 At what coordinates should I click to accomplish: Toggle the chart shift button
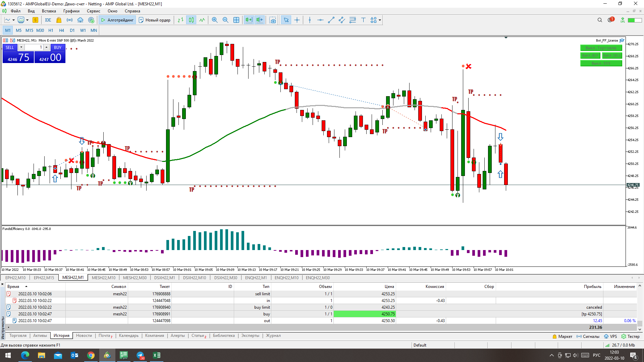click(x=260, y=20)
